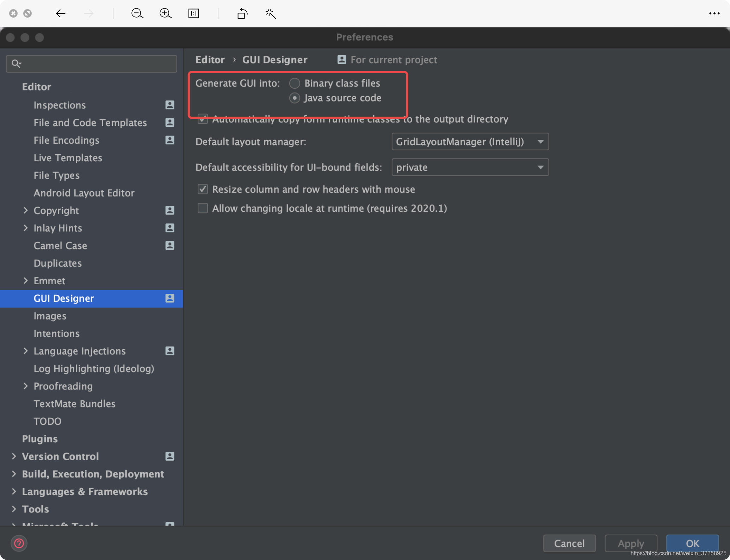Image resolution: width=730 pixels, height=560 pixels.
Task: Open the Default layout manager dropdown
Action: [x=470, y=142]
